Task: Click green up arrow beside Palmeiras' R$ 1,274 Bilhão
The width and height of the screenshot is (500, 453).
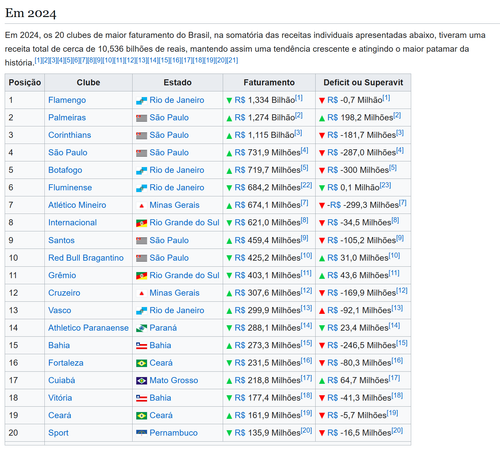Action: [229, 118]
